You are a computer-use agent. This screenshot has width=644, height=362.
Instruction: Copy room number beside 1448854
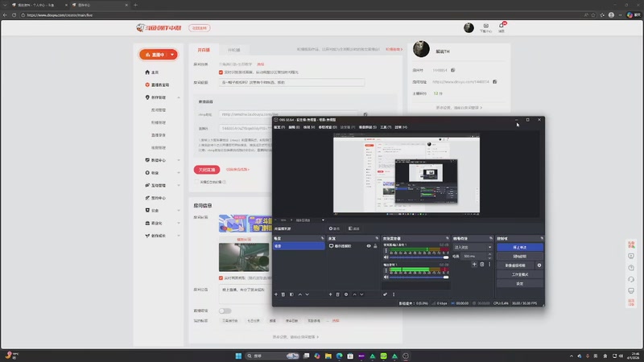(x=453, y=70)
